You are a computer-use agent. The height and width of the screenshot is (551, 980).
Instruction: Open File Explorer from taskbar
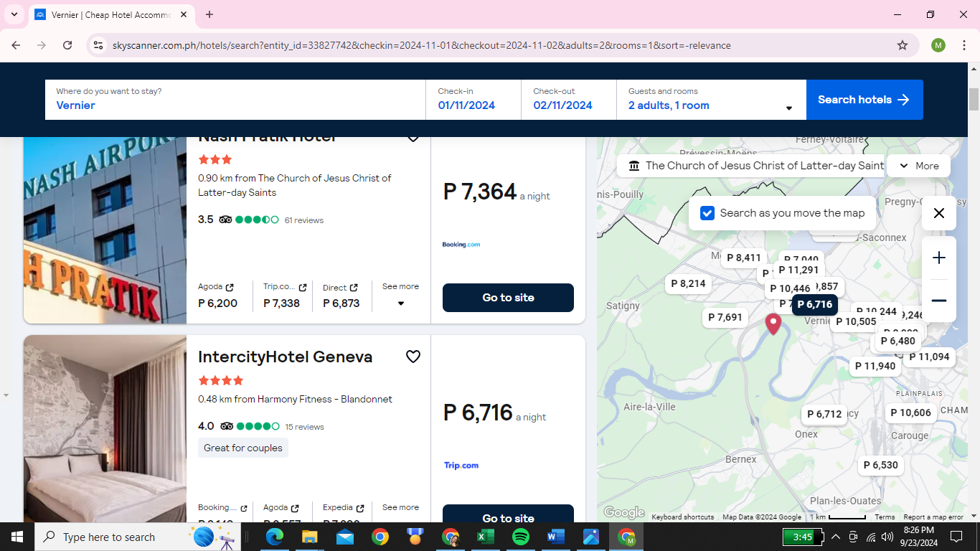point(309,537)
